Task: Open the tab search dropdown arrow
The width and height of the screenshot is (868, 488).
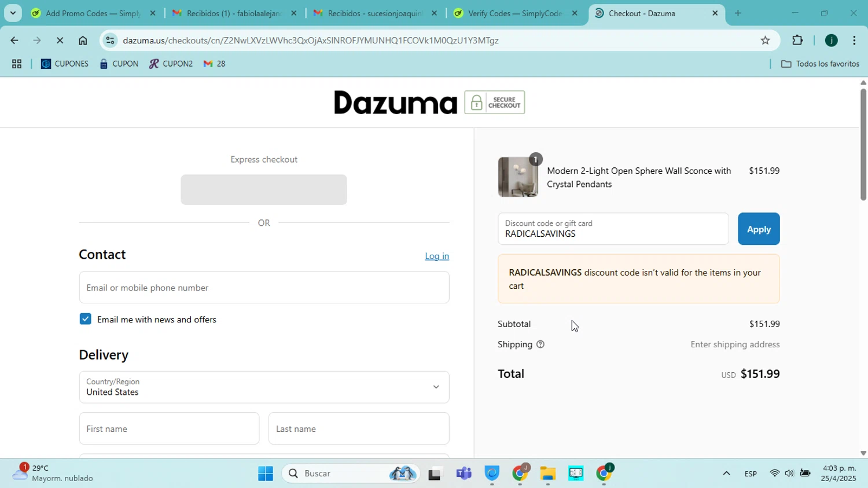Action: point(13,13)
